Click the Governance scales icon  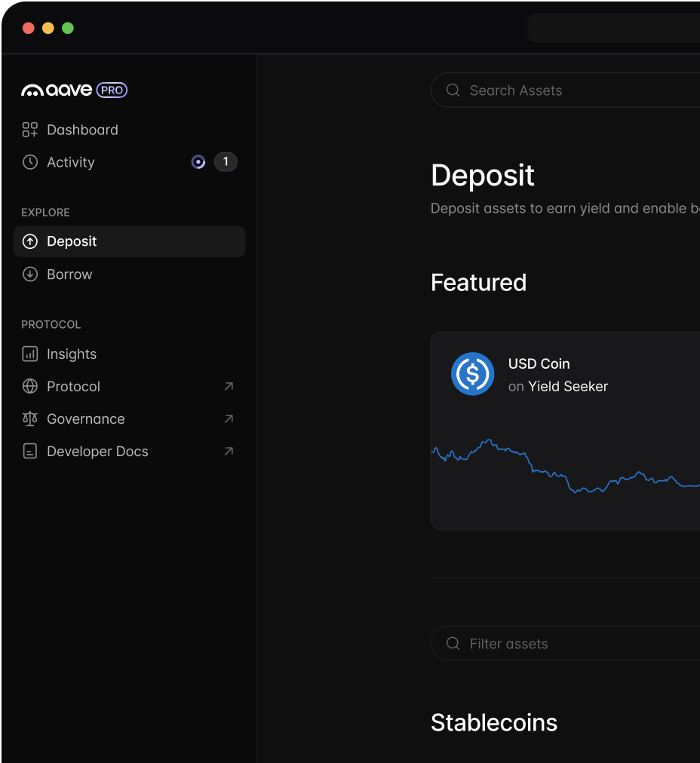pyautogui.click(x=30, y=418)
